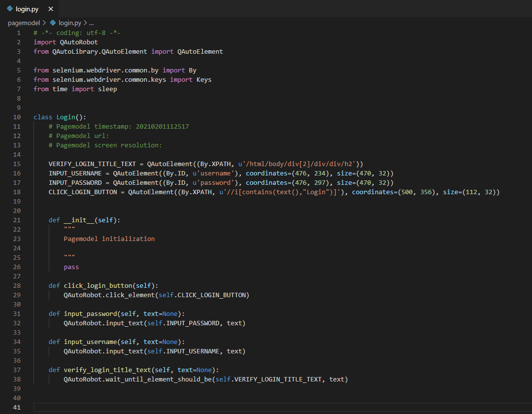Click the CLICK_LOGIN_BUTTON variable on line 18
This screenshot has height=414, width=532.
[x=83, y=192]
